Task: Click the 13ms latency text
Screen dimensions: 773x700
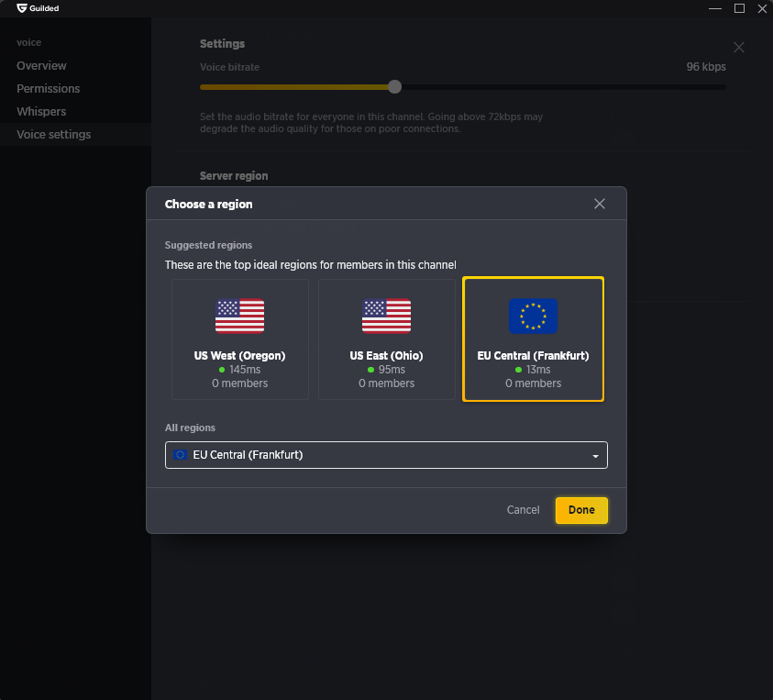Action: [x=538, y=370]
